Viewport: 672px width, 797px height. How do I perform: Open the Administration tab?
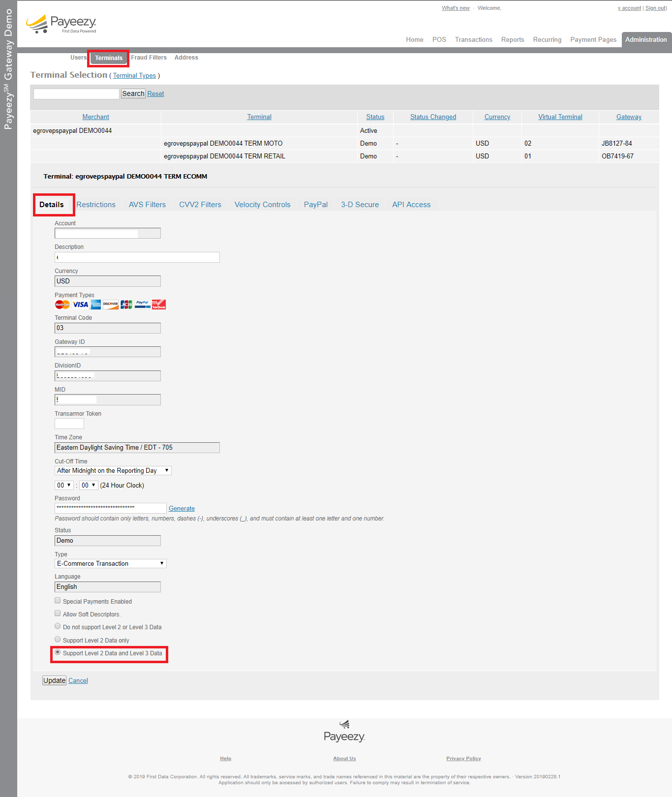(x=646, y=40)
